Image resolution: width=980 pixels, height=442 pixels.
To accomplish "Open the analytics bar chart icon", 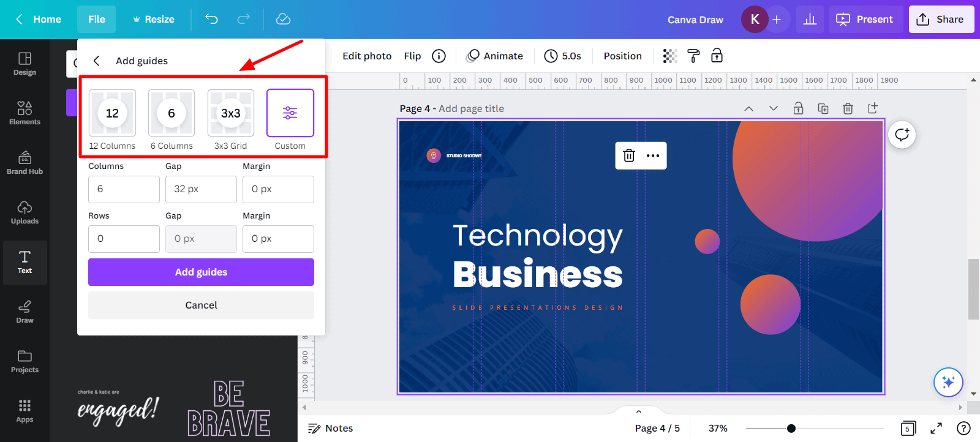I will 810,20.
